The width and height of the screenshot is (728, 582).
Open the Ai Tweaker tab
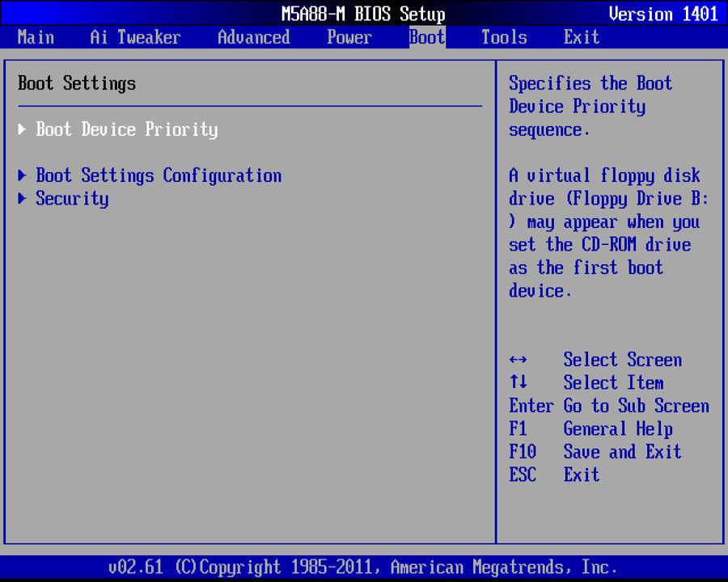click(x=135, y=37)
